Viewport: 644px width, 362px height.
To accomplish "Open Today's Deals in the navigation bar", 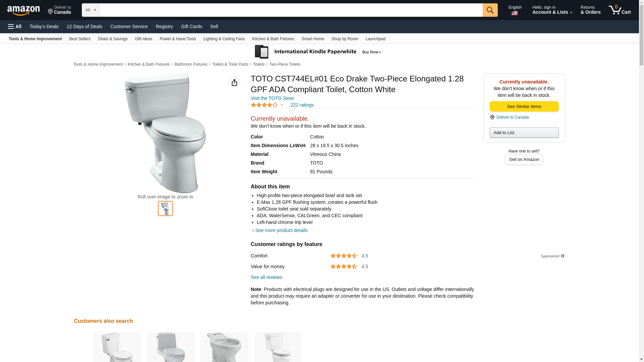I will (x=44, y=26).
